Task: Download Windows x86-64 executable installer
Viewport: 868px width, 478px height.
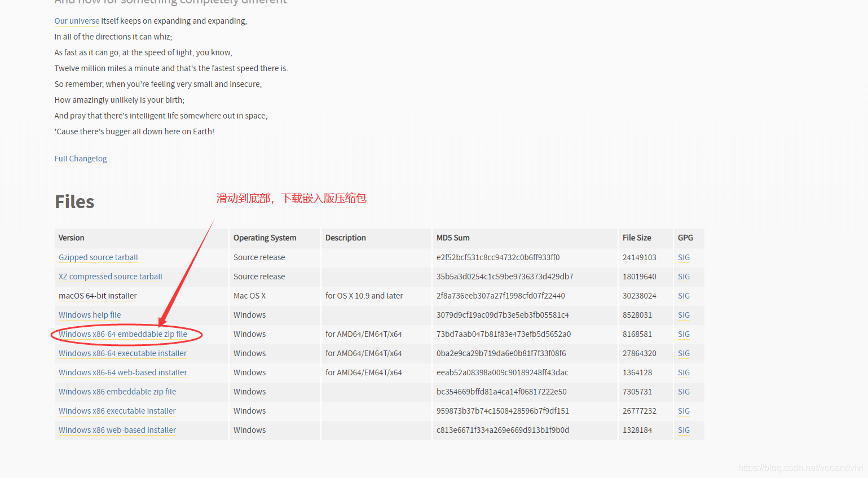Action: pos(122,353)
